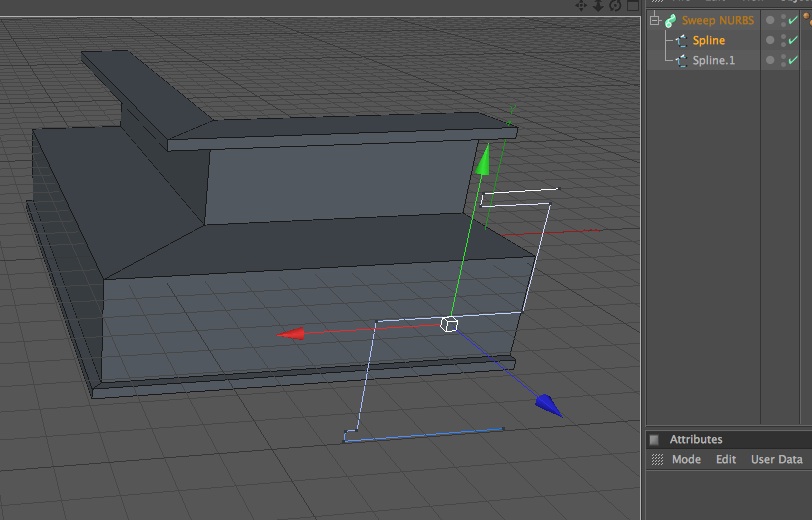Toggle the Spline visibility dots

784,40
